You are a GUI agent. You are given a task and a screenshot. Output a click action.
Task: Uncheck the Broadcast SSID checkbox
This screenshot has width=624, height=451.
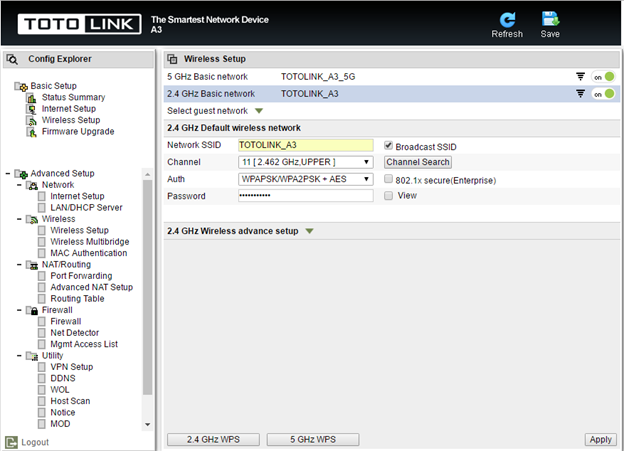coord(388,146)
